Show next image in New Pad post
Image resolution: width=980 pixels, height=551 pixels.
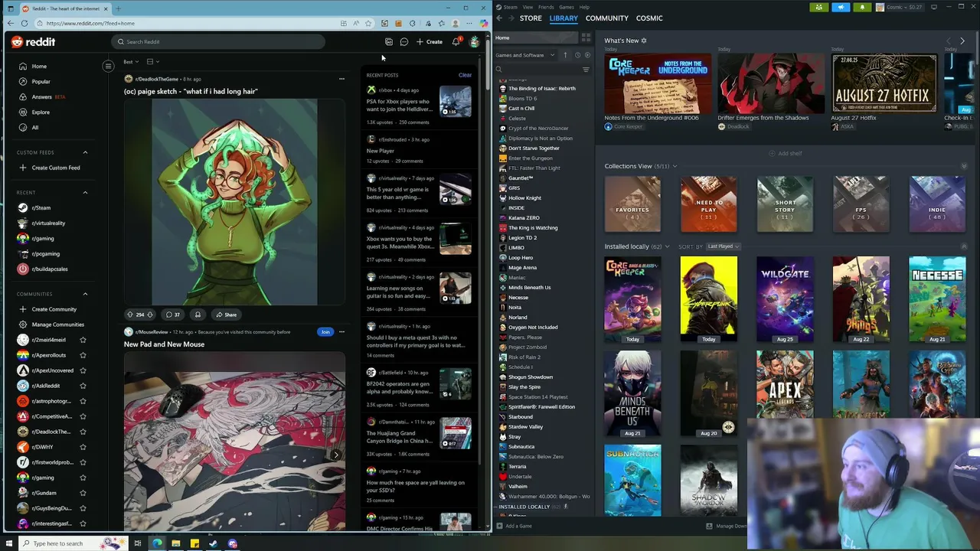[335, 455]
